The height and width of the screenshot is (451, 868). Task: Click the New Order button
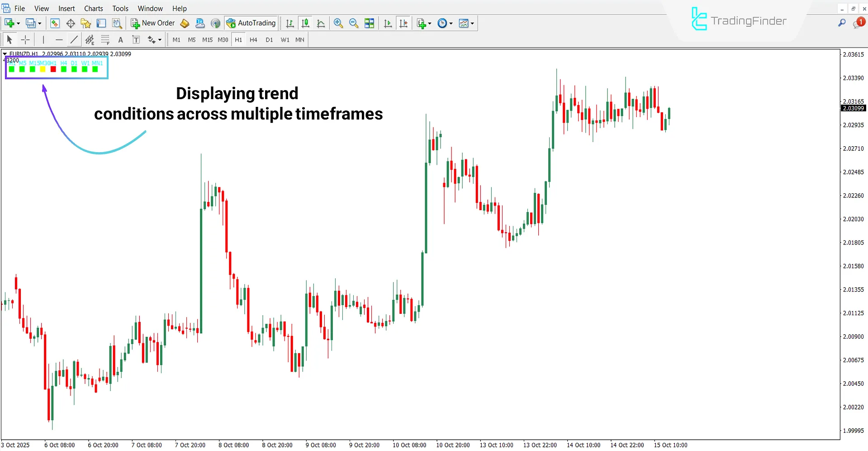tap(152, 23)
